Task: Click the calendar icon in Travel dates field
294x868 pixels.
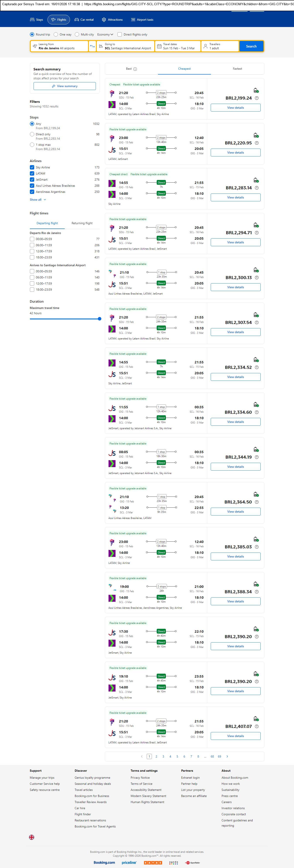Action: (159, 46)
